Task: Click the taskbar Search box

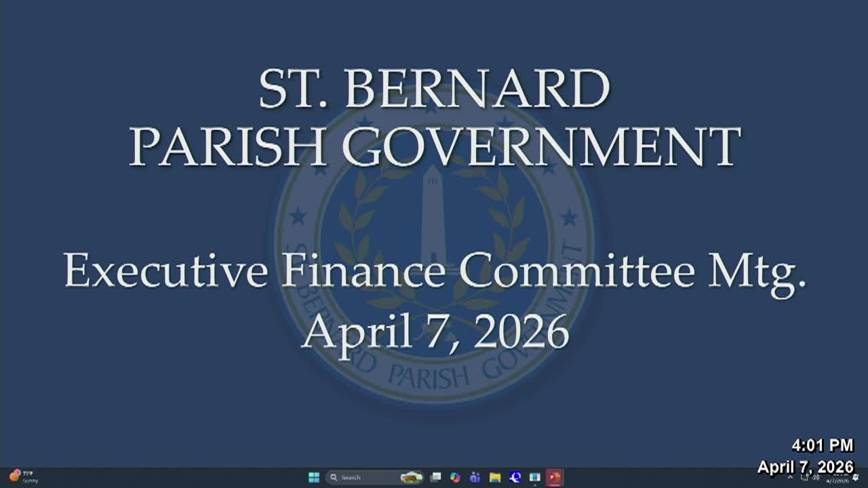Action: pos(375,477)
